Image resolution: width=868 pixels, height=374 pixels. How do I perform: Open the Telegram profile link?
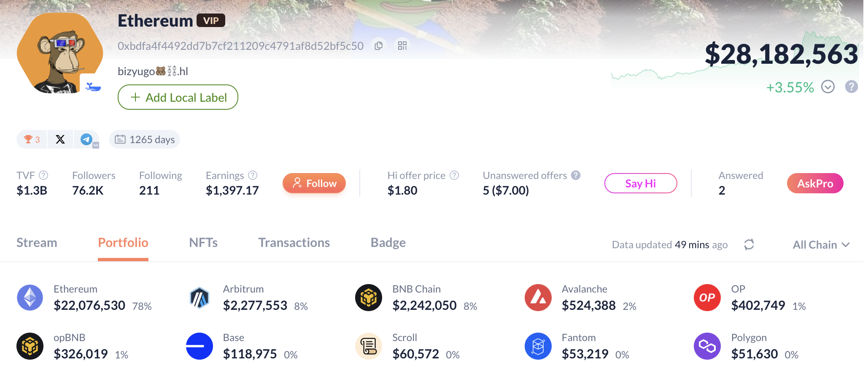point(86,139)
